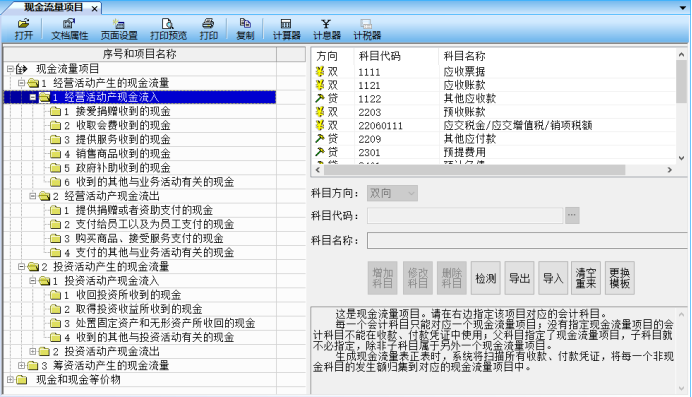The width and height of the screenshot is (692, 397).
Task: Select the 1122 其他应收款 row
Action: click(494, 98)
